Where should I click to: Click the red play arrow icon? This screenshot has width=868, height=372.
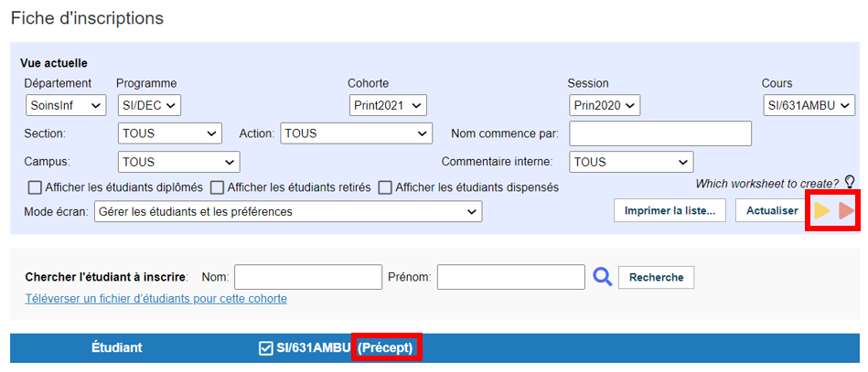846,211
